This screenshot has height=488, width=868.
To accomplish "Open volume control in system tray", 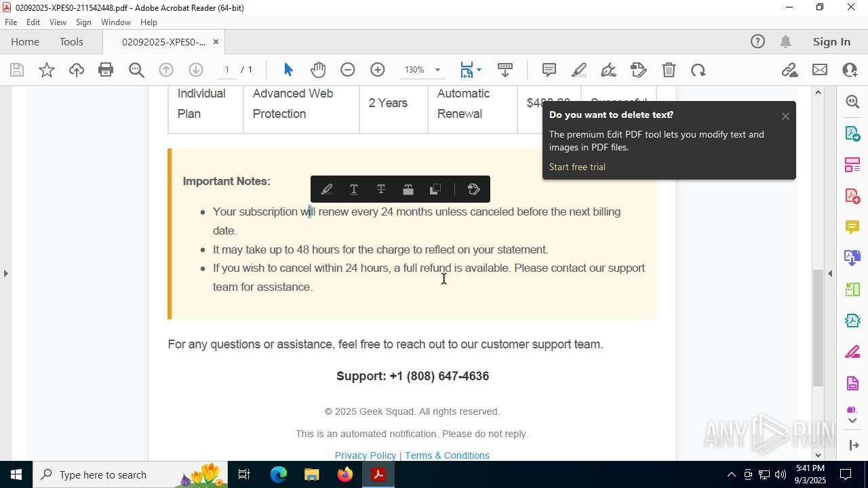I will point(781,474).
